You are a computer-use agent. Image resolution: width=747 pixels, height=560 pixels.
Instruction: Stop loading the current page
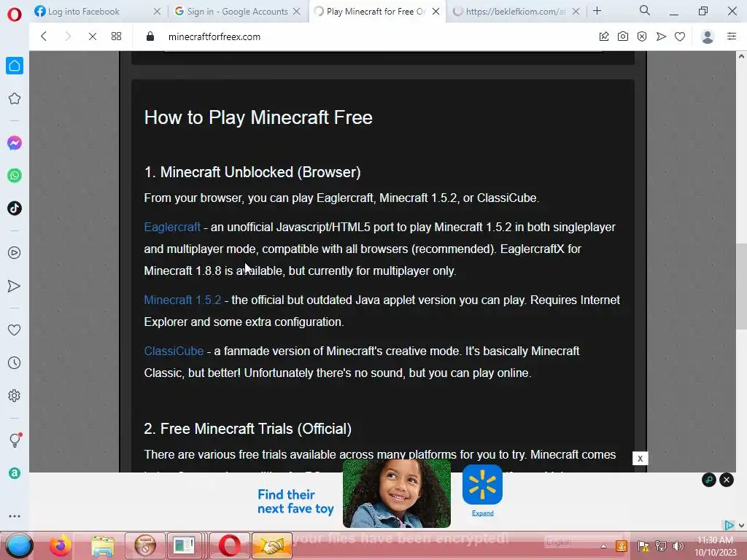[x=93, y=36]
